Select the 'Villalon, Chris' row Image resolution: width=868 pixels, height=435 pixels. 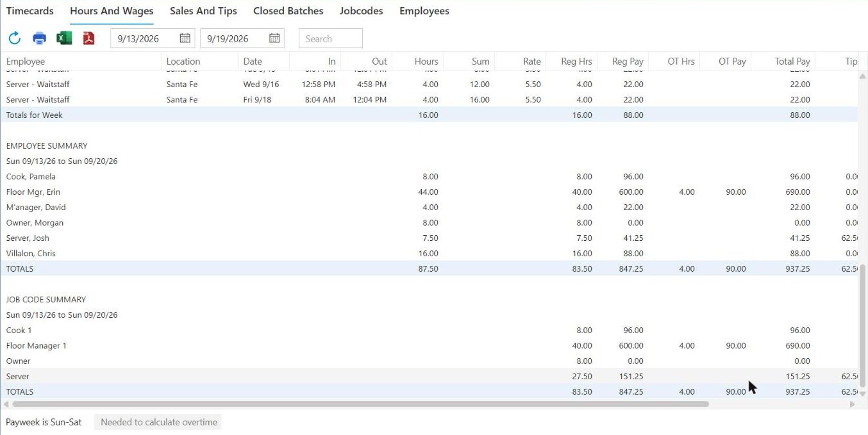coord(429,254)
